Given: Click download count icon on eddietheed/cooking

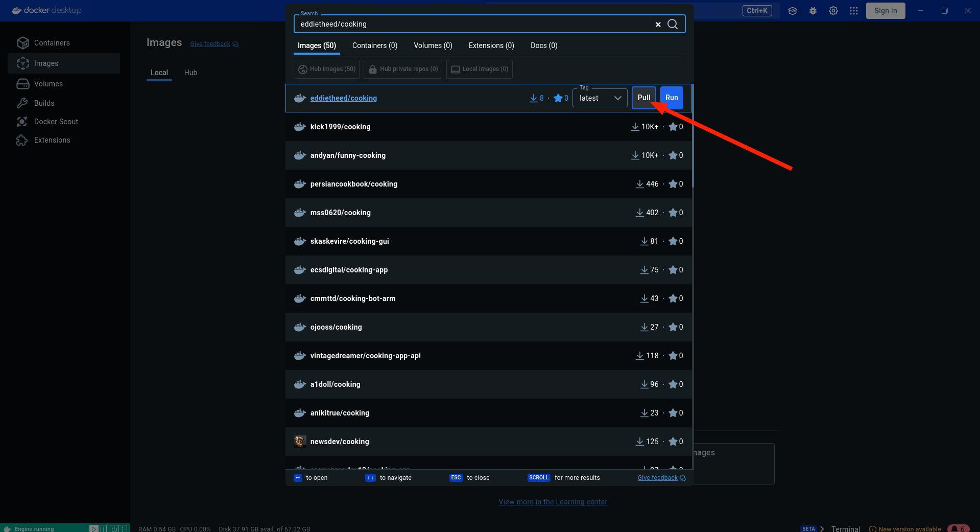Looking at the screenshot, I should [x=534, y=98].
